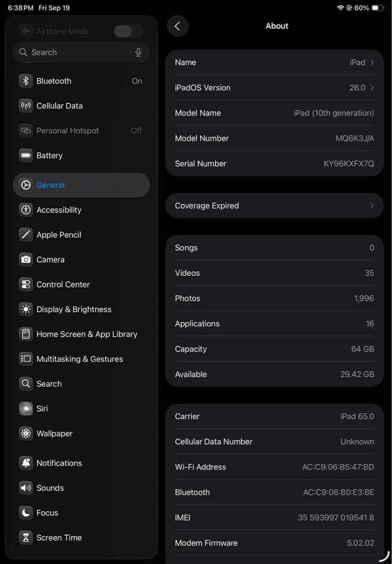The width and height of the screenshot is (392, 564).
Task: Navigate back from the About page
Action: pyautogui.click(x=178, y=26)
